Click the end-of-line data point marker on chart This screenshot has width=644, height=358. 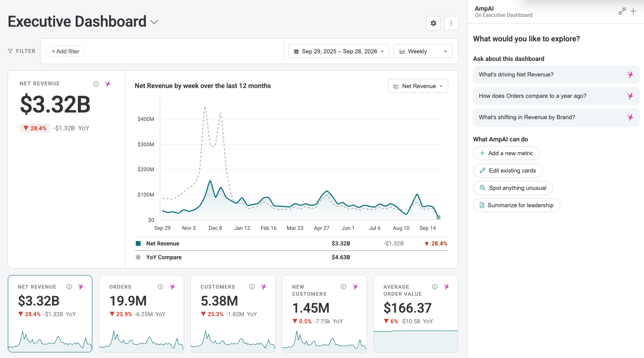438,217
